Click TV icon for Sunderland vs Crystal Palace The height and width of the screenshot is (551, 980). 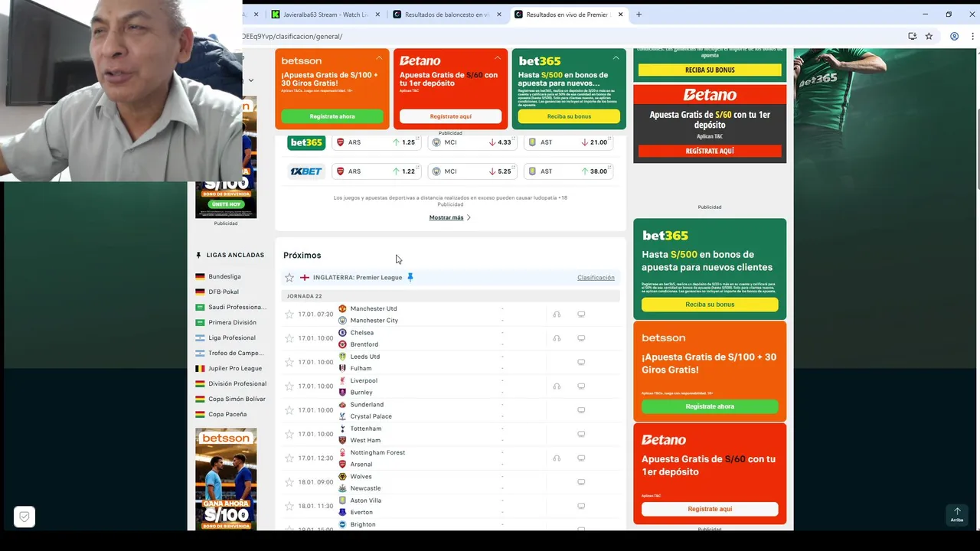click(581, 410)
